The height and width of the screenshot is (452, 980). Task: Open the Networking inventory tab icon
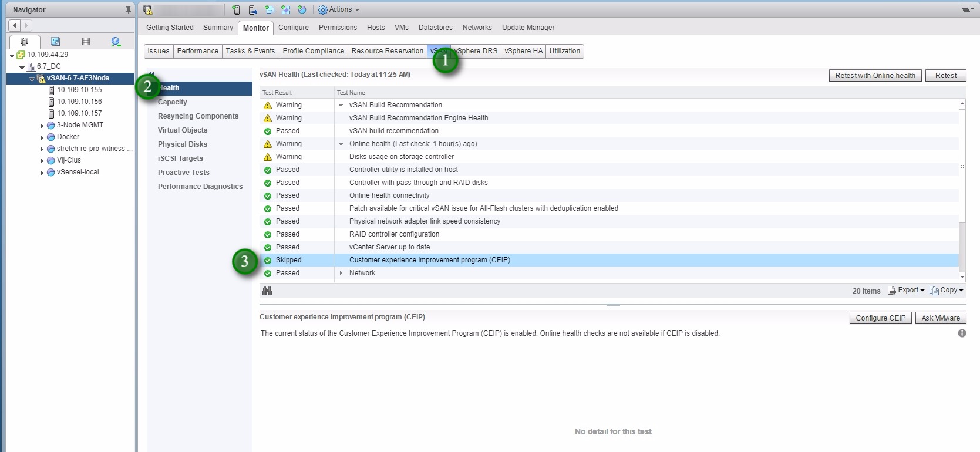pos(116,42)
